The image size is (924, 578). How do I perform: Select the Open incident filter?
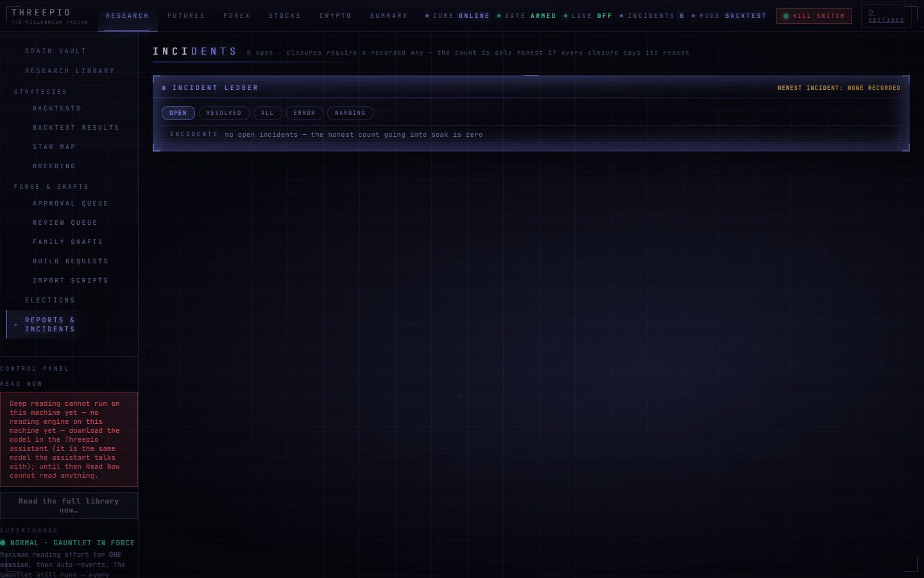pyautogui.click(x=178, y=113)
